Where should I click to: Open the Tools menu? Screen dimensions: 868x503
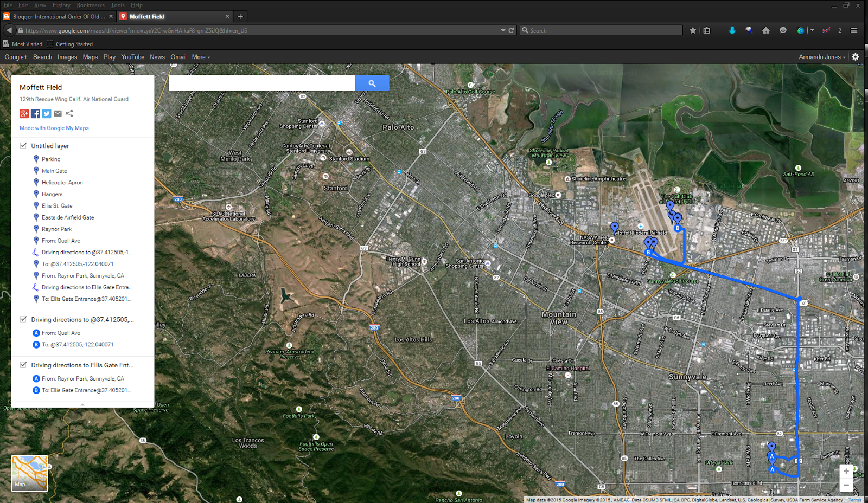coord(118,5)
